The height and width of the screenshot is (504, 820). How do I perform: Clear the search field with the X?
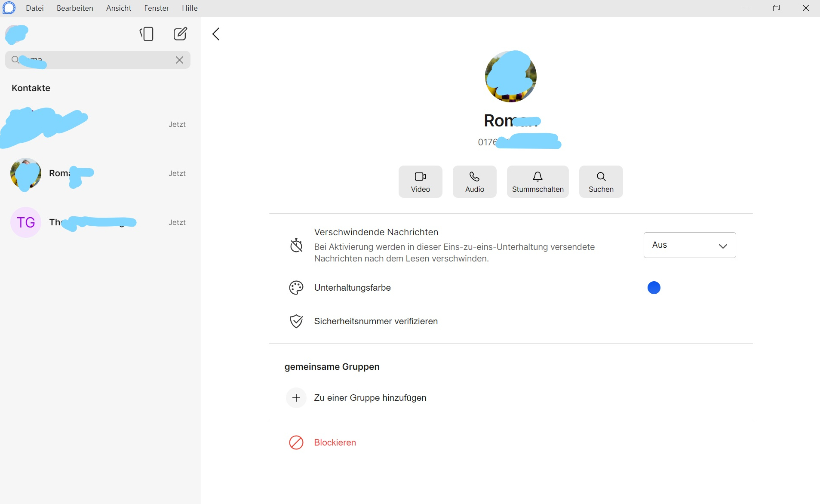click(x=179, y=60)
